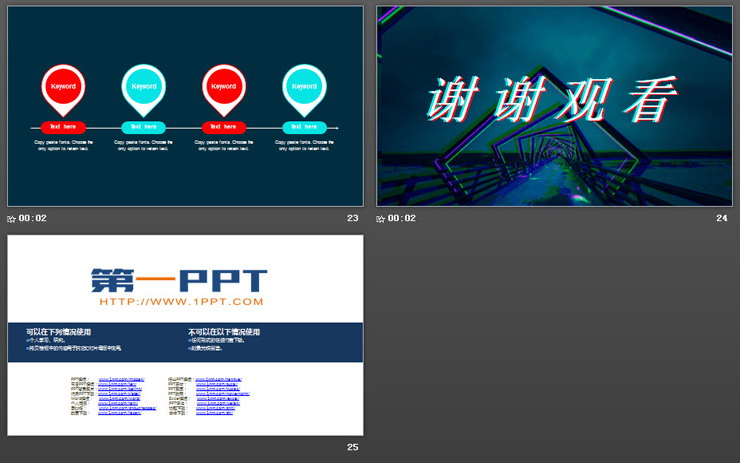Click the rightmost cyan Keyword pin icon
The height and width of the screenshot is (463, 740).
304,88
